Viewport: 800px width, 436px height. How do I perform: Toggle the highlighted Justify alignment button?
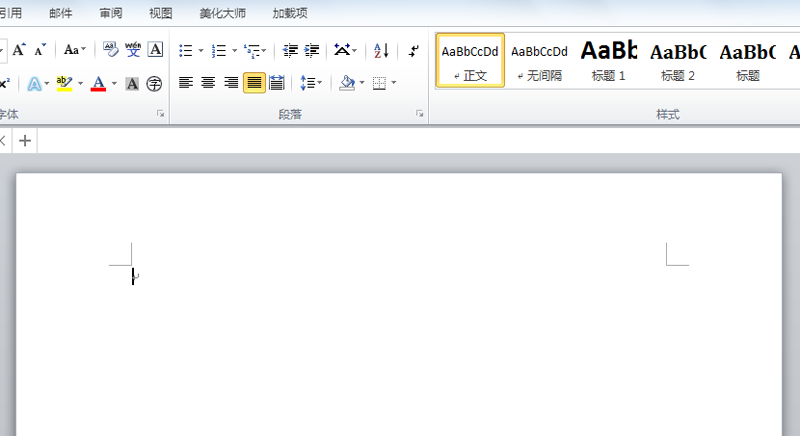(x=254, y=83)
